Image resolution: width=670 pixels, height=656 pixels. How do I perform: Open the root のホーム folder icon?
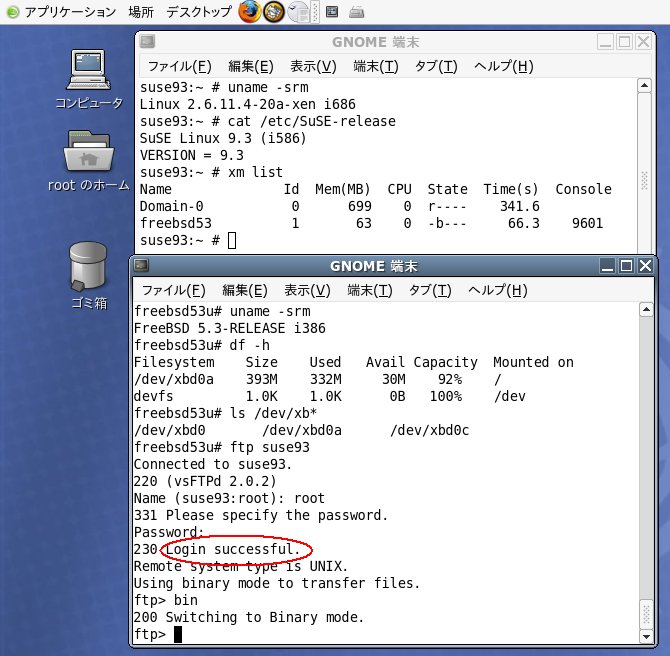point(88,161)
